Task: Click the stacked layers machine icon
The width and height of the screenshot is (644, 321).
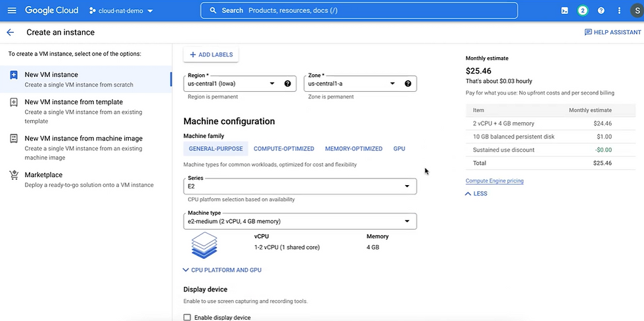Action: tap(204, 245)
